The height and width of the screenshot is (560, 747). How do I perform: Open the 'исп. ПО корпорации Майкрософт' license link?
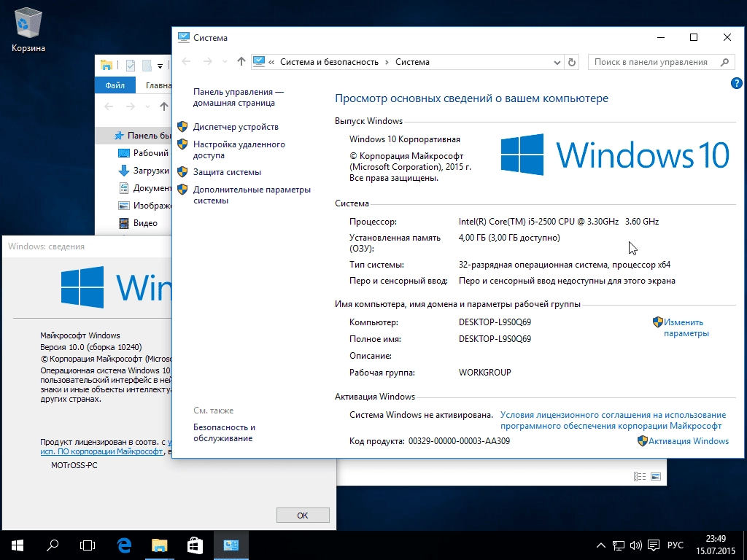(101, 451)
